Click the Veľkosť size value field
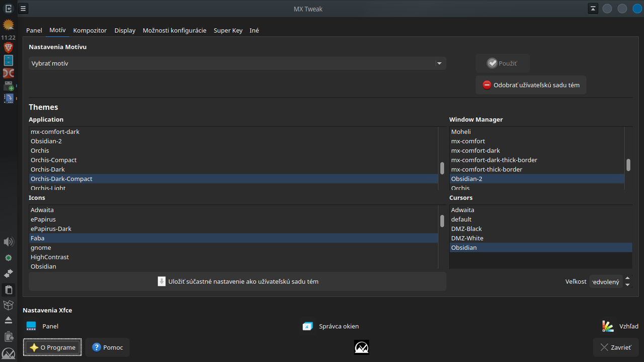The width and height of the screenshot is (644, 362). pos(606,282)
